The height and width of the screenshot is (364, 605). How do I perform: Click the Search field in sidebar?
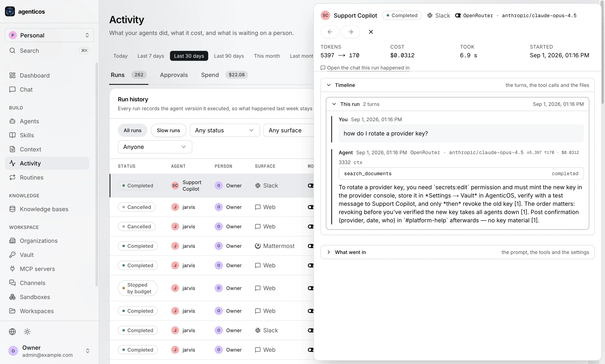coord(49,50)
